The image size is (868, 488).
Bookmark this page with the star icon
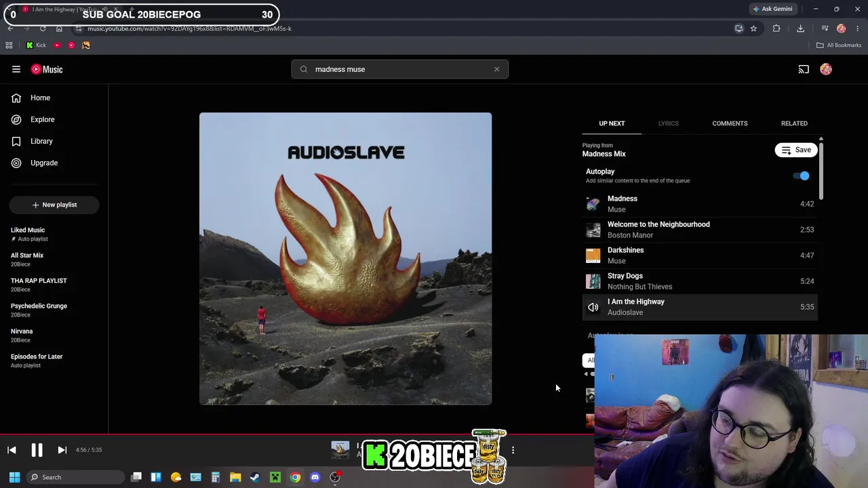click(x=753, y=28)
